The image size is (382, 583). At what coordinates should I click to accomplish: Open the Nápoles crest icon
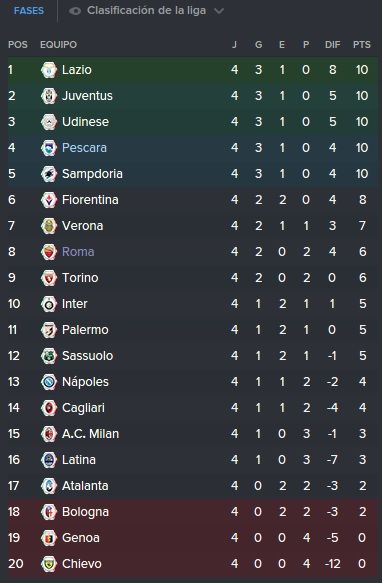(49, 382)
